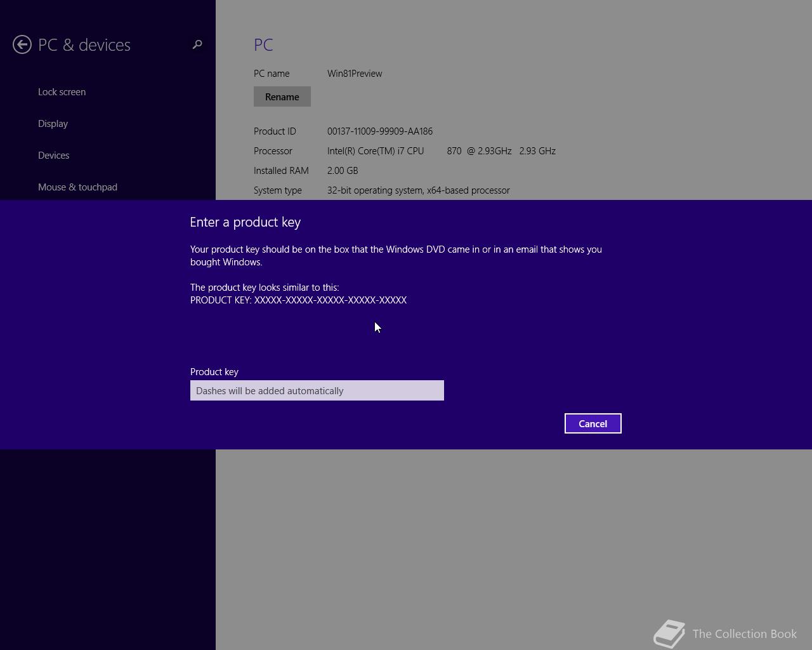812x650 pixels.
Task: Go to the Devices section
Action: (54, 156)
